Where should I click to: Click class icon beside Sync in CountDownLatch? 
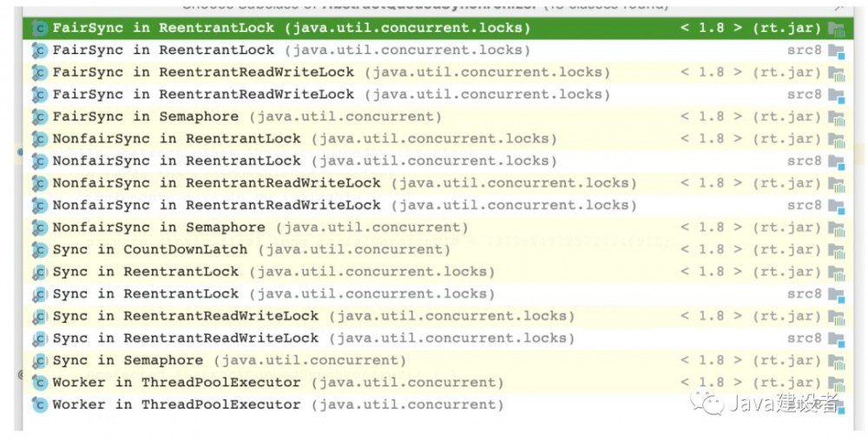pyautogui.click(x=39, y=250)
